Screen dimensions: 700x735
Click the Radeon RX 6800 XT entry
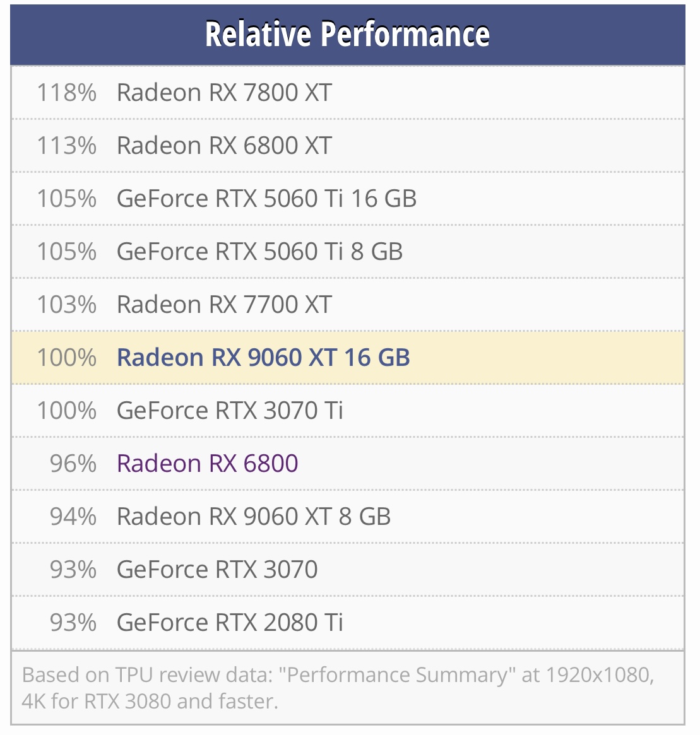tap(224, 146)
